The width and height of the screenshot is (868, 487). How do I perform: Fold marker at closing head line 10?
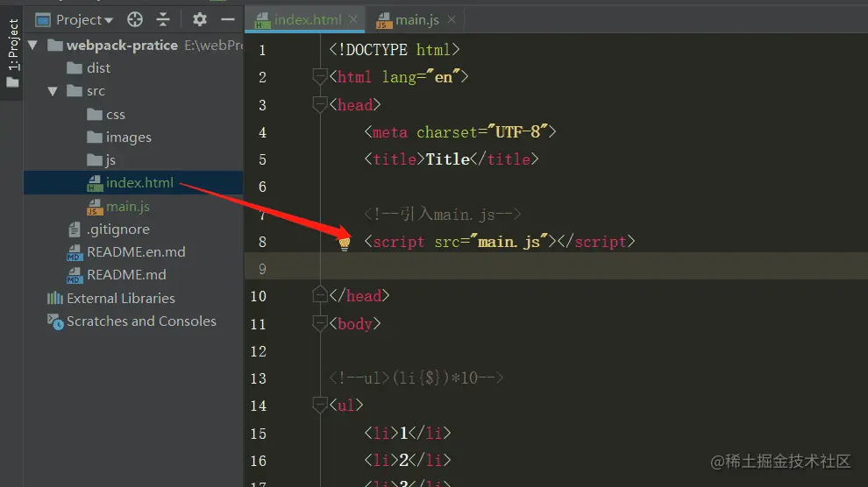(319, 295)
